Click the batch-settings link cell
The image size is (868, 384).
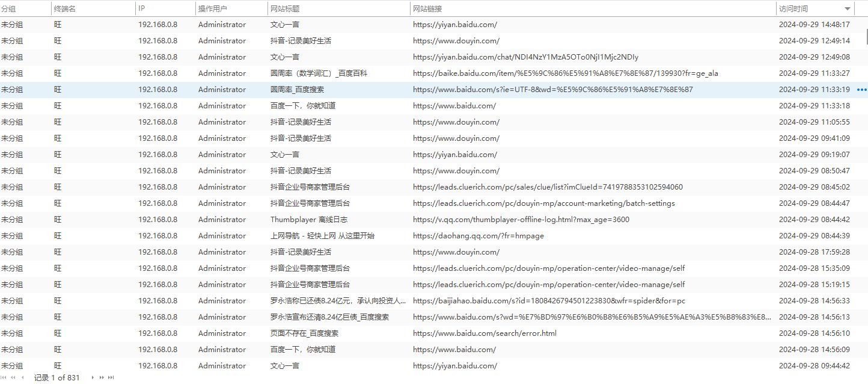pyautogui.click(x=544, y=203)
